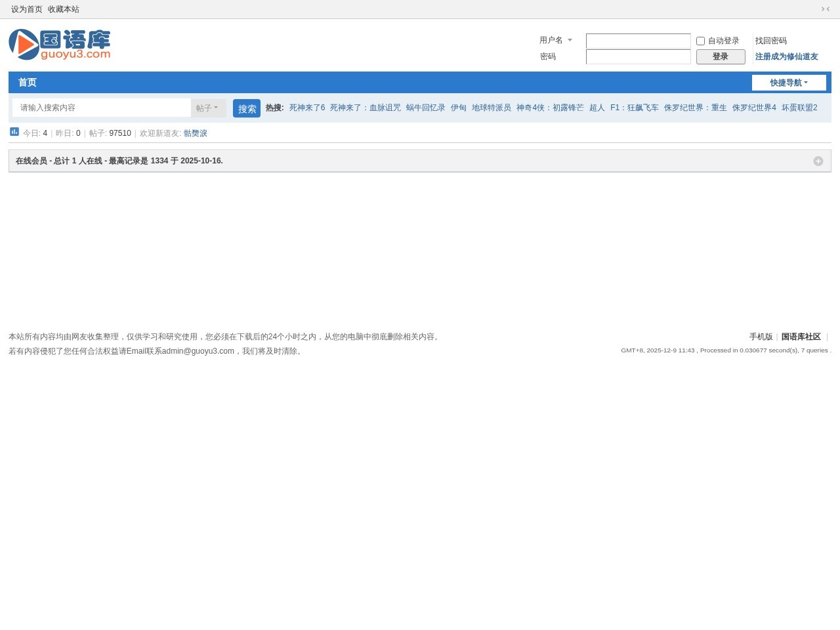Viewport: 840px width, 630px height.
Task: Expand the online members section plus icon
Action: point(818,161)
